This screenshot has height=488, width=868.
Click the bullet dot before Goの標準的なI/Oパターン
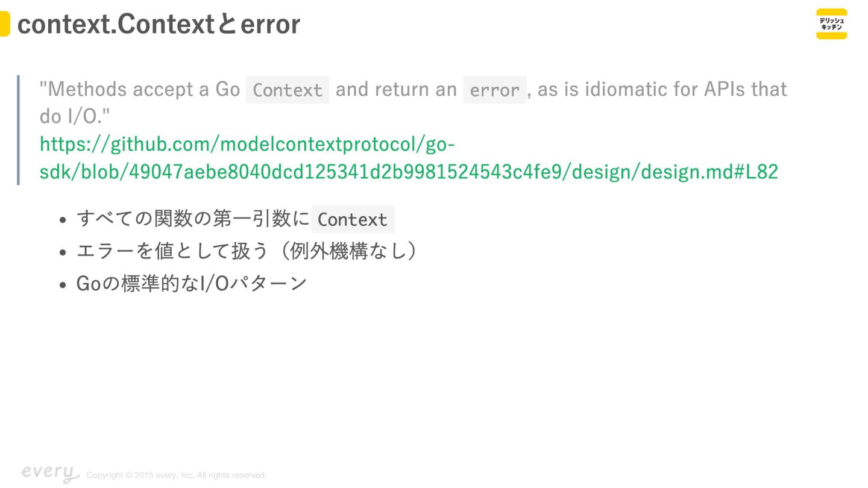click(x=63, y=284)
